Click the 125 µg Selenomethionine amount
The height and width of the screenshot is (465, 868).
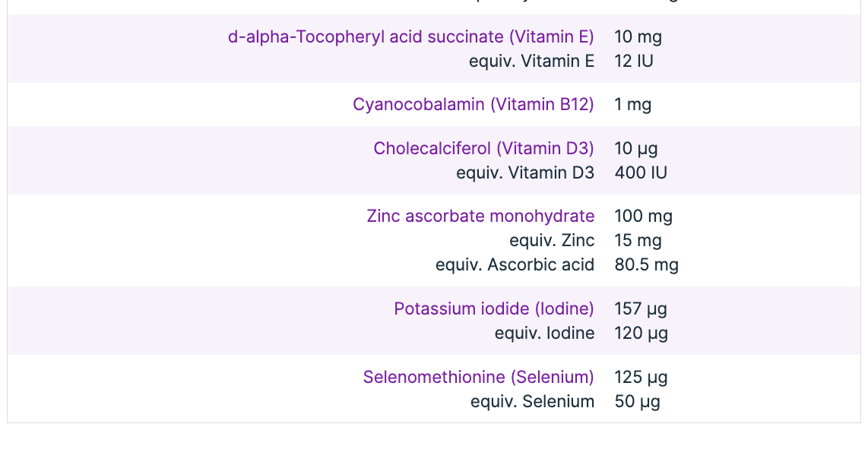(x=641, y=377)
